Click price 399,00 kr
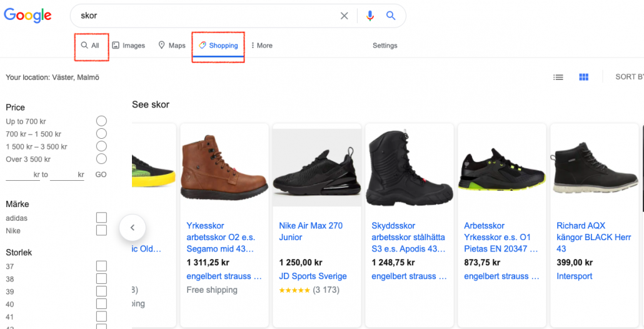This screenshot has width=644, height=329. [x=575, y=263]
